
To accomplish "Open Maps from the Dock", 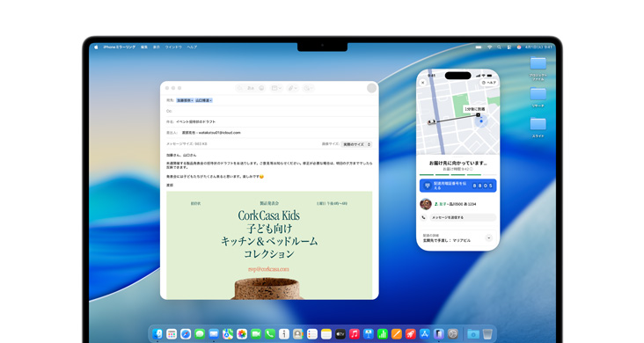I will tap(228, 334).
